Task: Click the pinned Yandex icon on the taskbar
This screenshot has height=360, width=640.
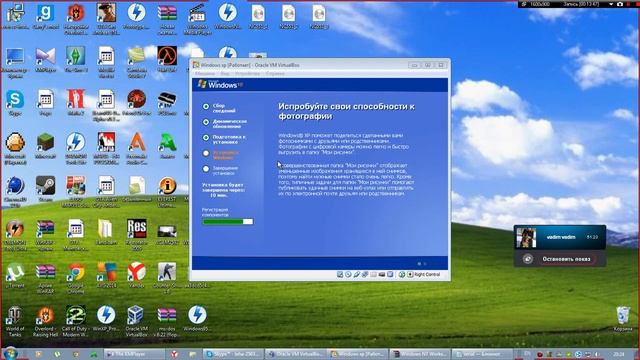Action: 174,354
